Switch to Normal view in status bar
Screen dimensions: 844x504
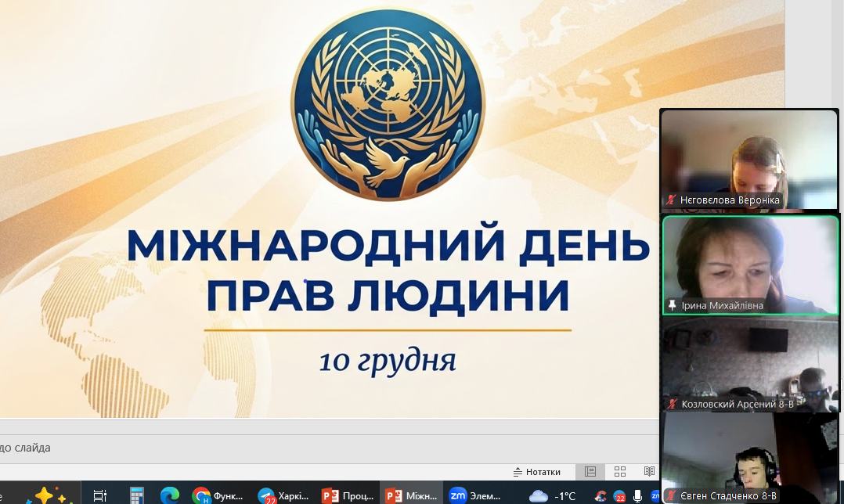[x=590, y=472]
